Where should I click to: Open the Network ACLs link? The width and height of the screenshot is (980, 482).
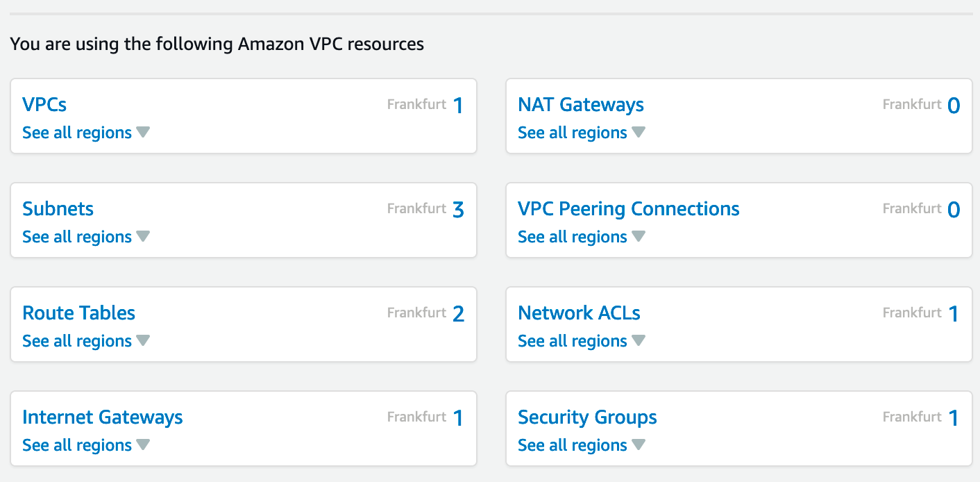[579, 313]
